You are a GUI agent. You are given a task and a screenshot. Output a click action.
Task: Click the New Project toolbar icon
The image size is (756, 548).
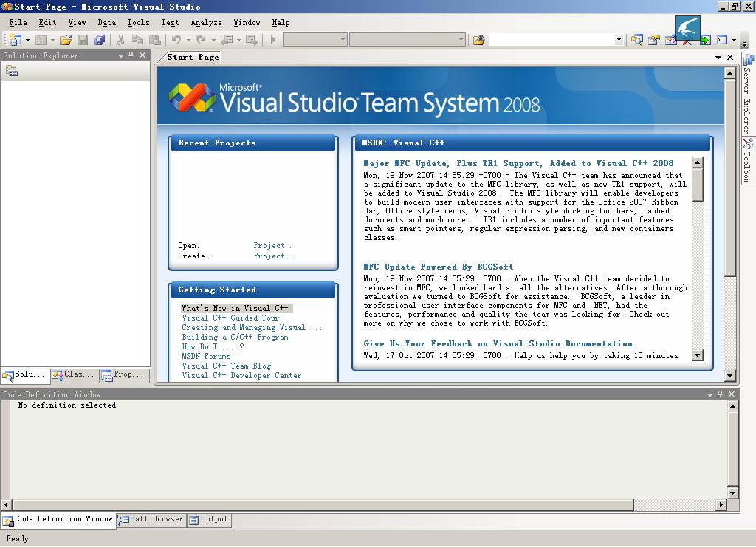[x=14, y=40]
